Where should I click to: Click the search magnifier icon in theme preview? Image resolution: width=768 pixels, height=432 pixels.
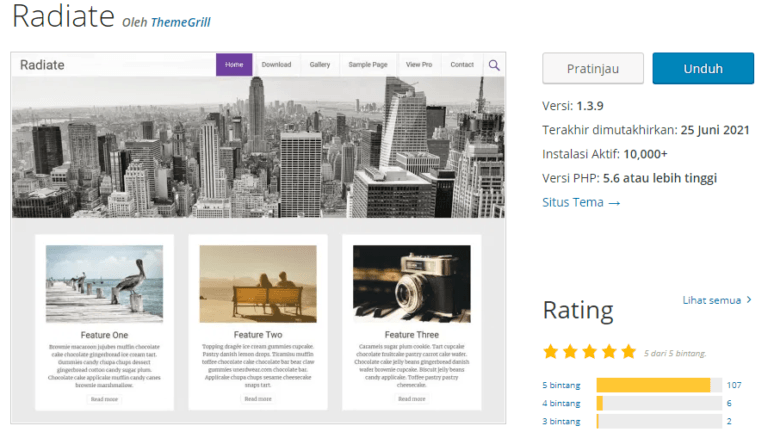pos(494,65)
